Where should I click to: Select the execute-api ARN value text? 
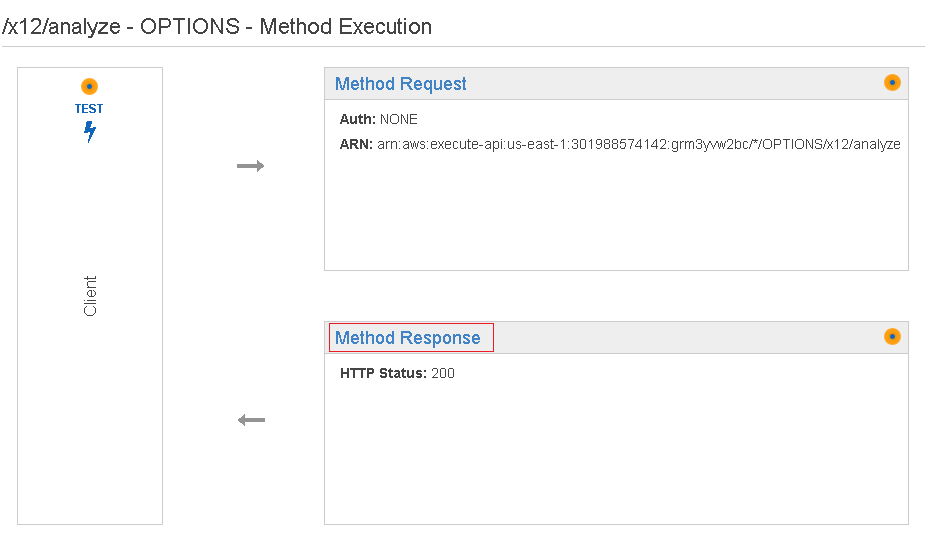(638, 144)
